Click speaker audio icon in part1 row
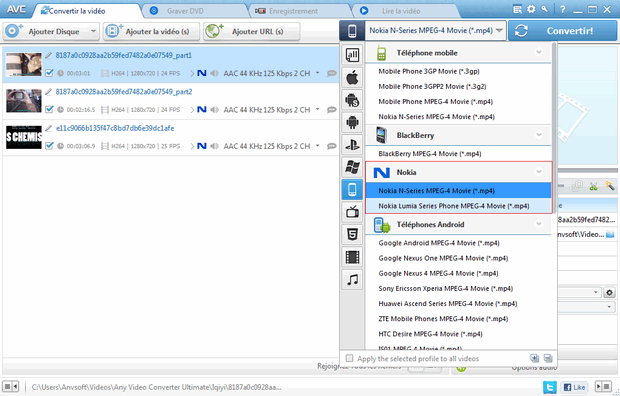 (214, 73)
